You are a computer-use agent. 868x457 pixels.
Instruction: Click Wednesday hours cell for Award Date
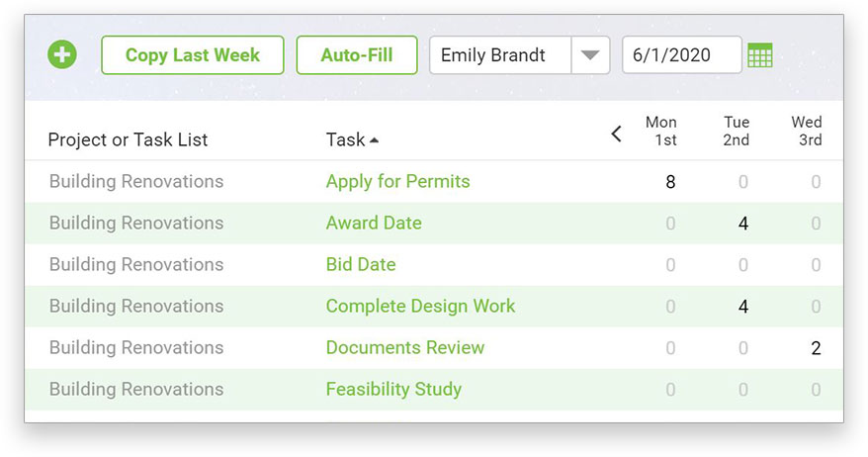click(x=816, y=224)
